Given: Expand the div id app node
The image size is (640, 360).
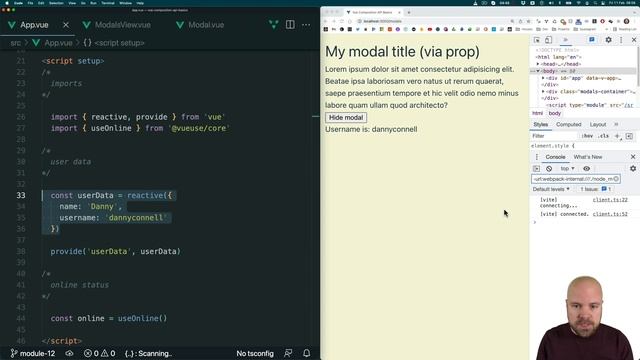Looking at the screenshot, I should click(543, 78).
